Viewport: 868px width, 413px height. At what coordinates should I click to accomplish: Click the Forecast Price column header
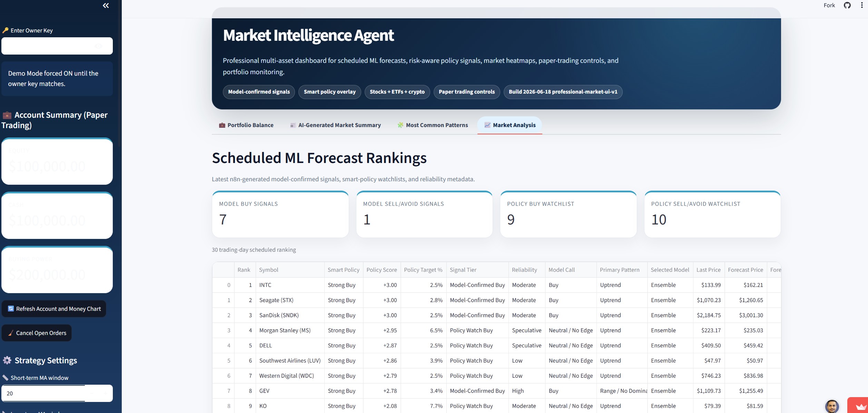coord(746,270)
